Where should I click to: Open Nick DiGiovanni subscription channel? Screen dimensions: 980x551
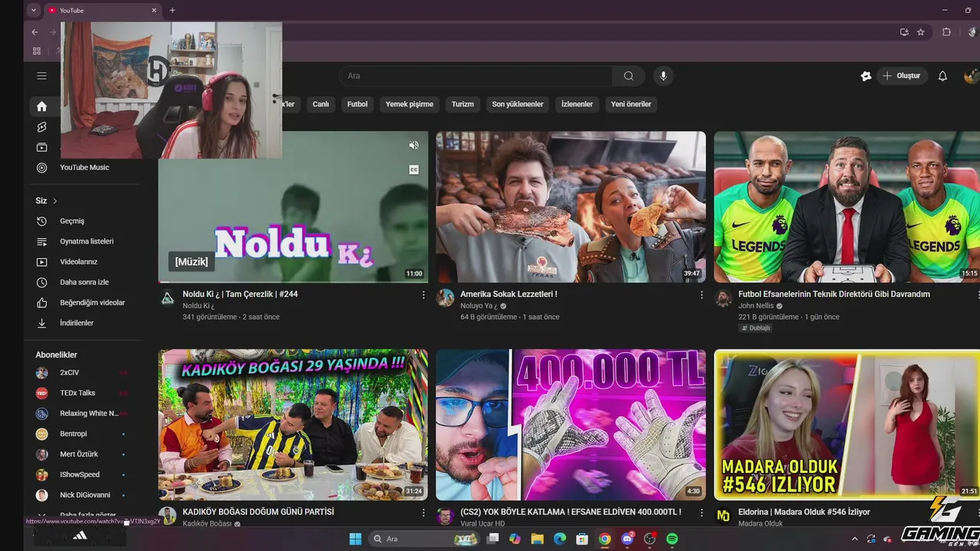(x=85, y=495)
